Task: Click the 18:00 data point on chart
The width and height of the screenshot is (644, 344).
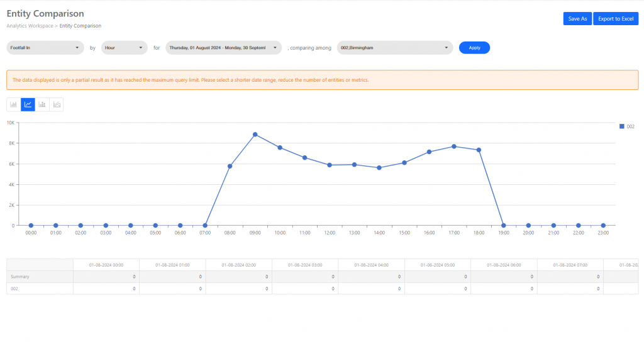Action: 479,150
